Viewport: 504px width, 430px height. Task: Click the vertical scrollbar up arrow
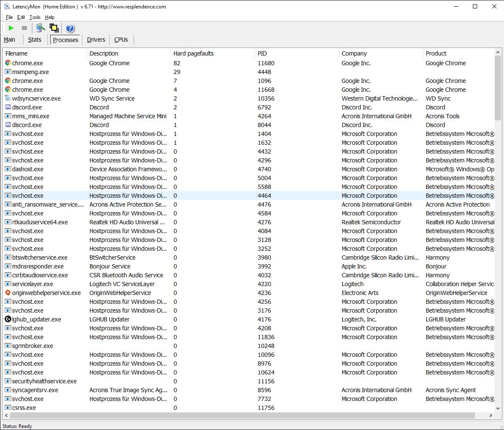point(498,52)
